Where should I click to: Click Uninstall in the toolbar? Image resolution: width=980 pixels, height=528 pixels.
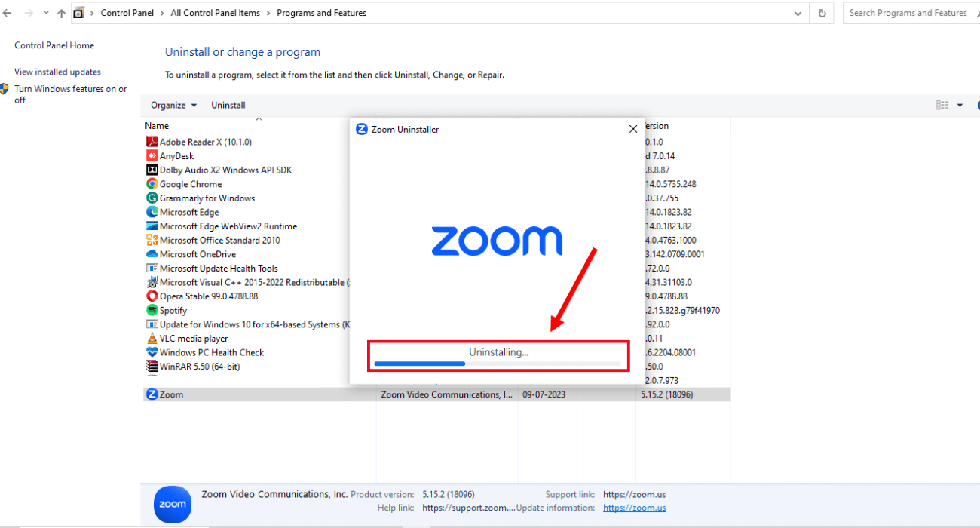(228, 106)
